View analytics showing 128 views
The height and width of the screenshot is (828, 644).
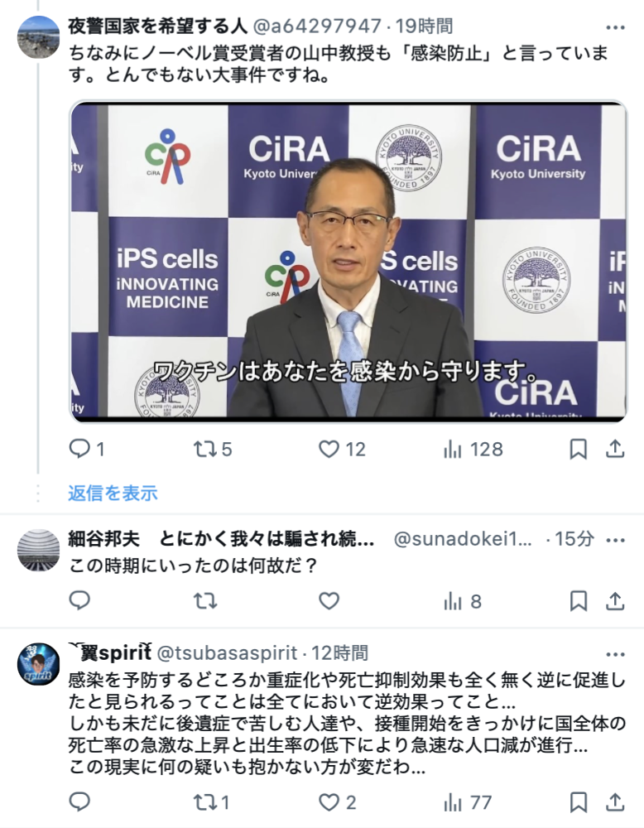tap(473, 450)
